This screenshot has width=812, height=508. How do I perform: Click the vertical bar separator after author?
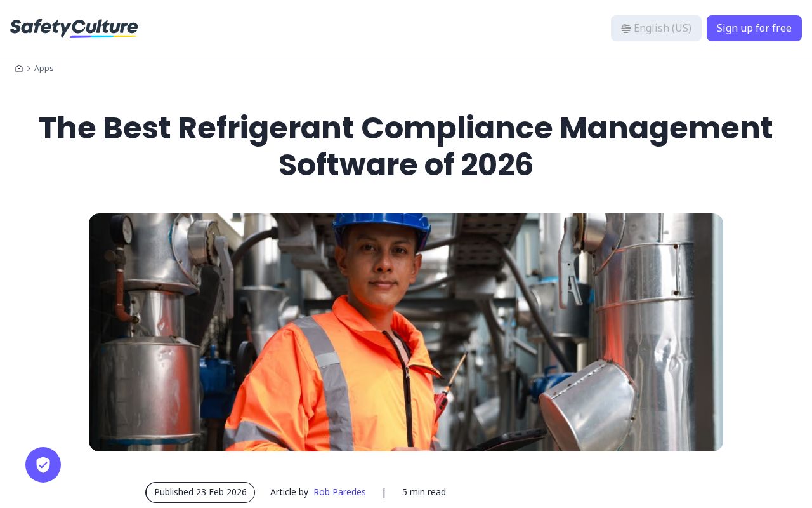point(384,492)
